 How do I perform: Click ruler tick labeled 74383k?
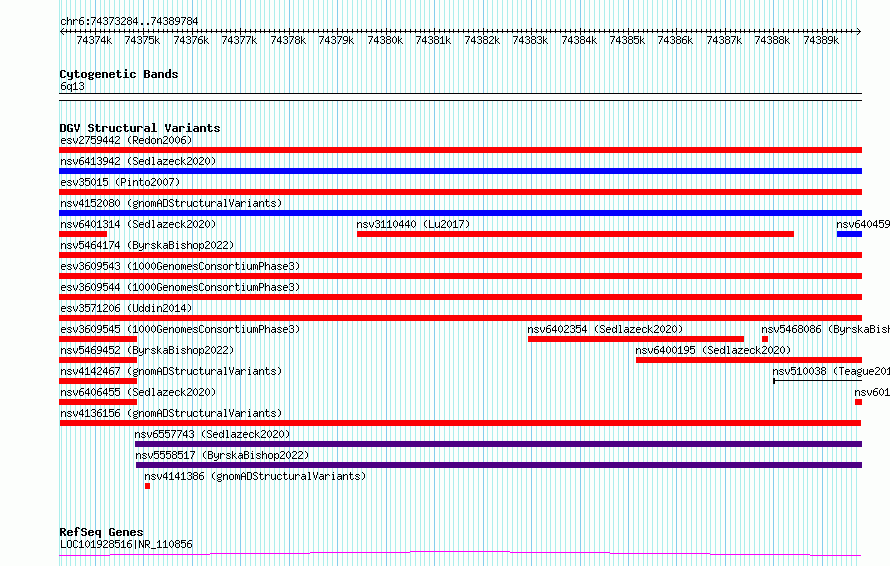530,40
